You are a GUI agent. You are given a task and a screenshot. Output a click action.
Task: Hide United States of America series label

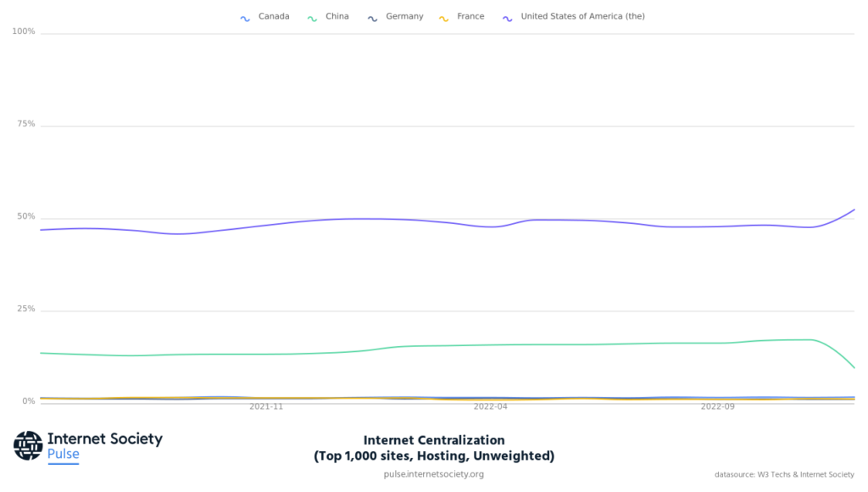(582, 16)
